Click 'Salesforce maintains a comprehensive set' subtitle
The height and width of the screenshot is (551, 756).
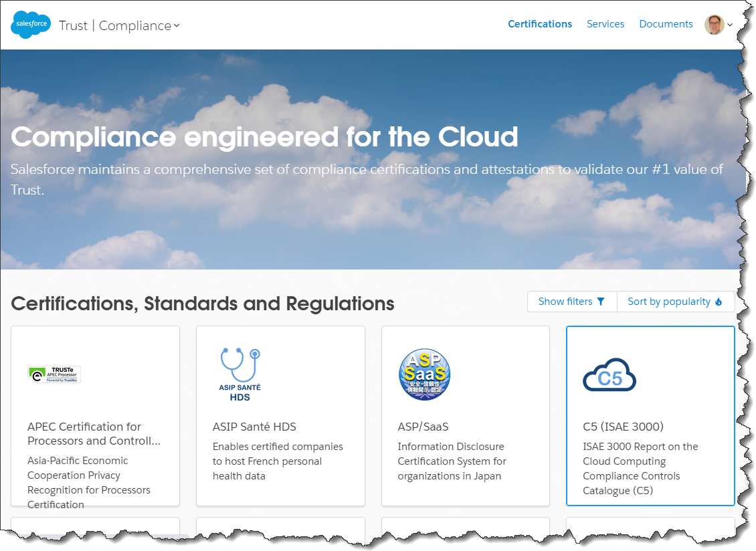point(367,179)
